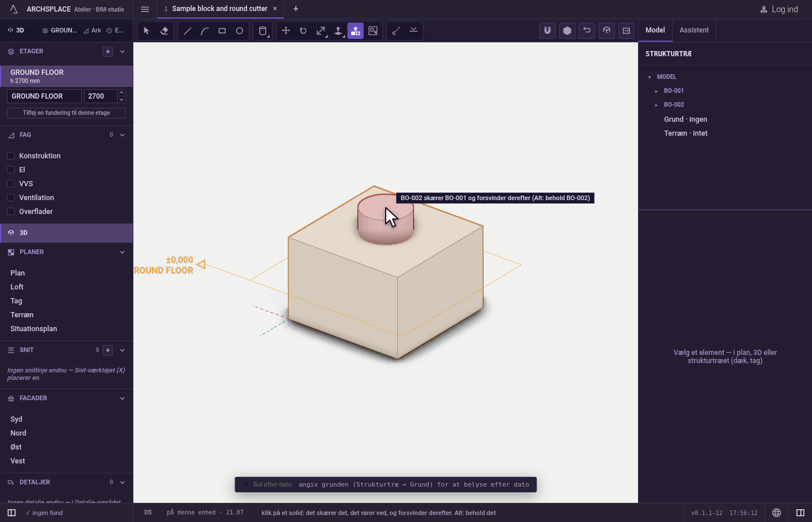
Task: Collapse the PLANER section chevron
Action: pos(122,252)
